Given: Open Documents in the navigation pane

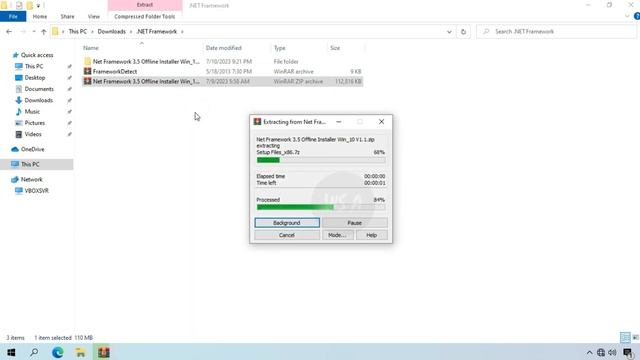Looking at the screenshot, I should (x=39, y=89).
